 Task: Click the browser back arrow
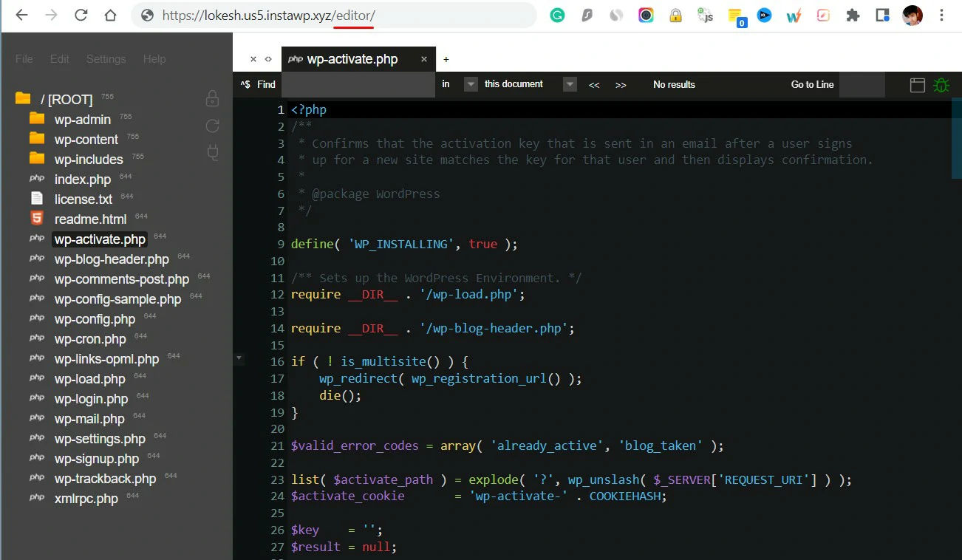(22, 15)
